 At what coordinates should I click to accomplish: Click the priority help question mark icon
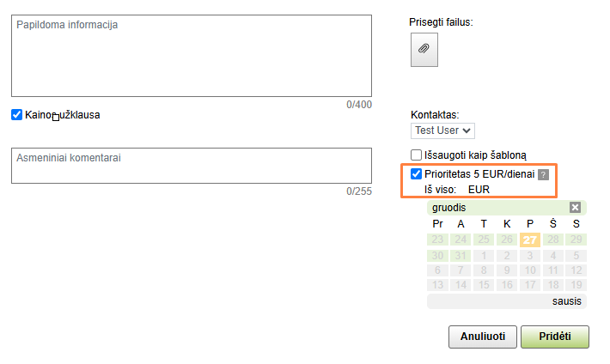543,174
